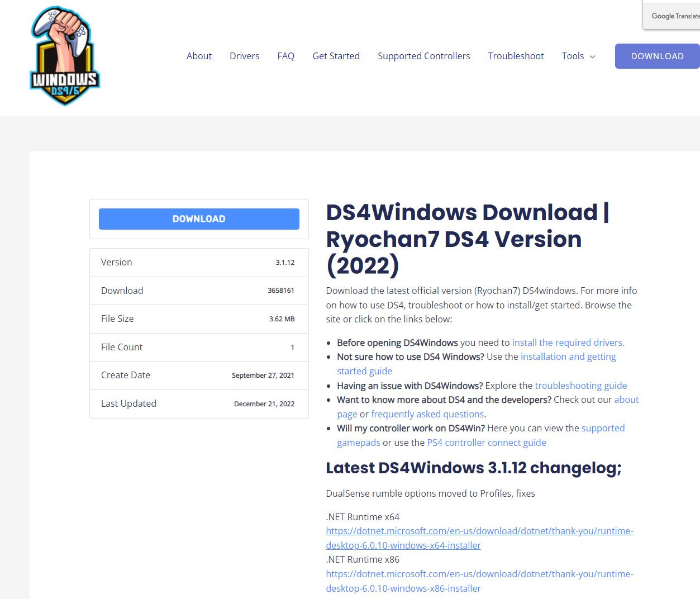
Task: Select the last updated 'December 21, 2022'
Action: click(264, 404)
